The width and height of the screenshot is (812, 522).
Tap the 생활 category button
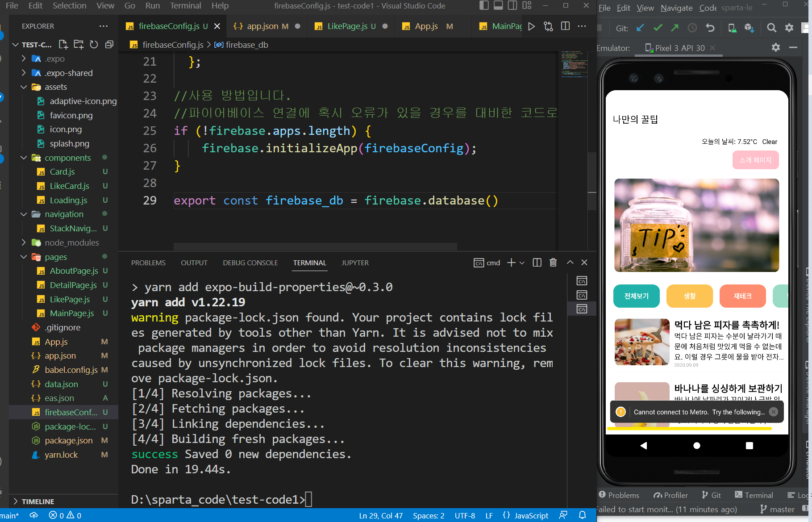click(x=689, y=296)
